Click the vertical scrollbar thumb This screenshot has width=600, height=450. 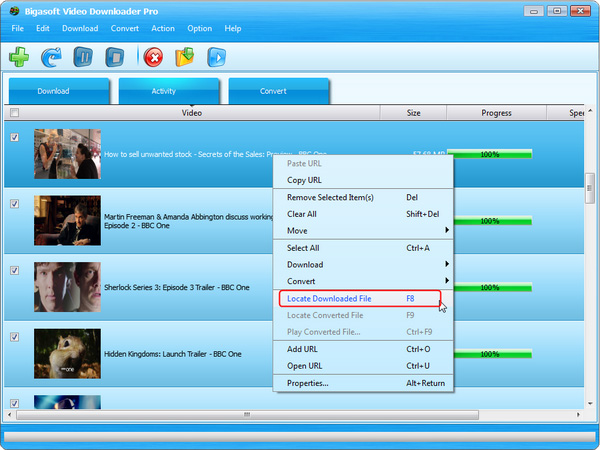[x=590, y=189]
